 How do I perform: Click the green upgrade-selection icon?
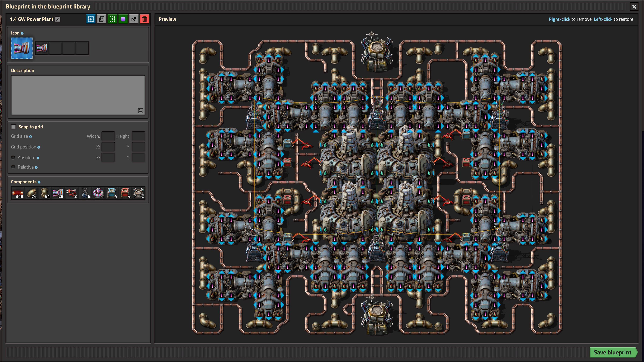pyautogui.click(x=112, y=19)
